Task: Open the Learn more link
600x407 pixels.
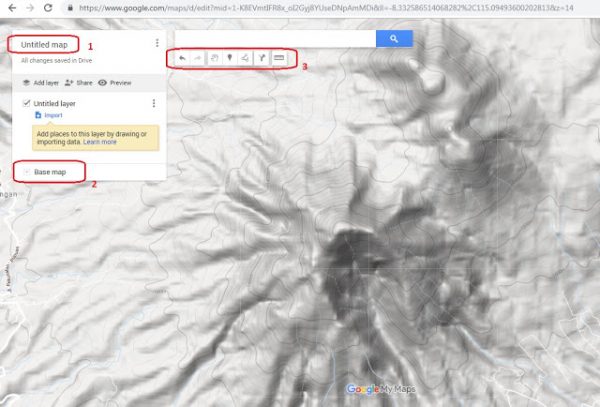Action: tap(100, 142)
